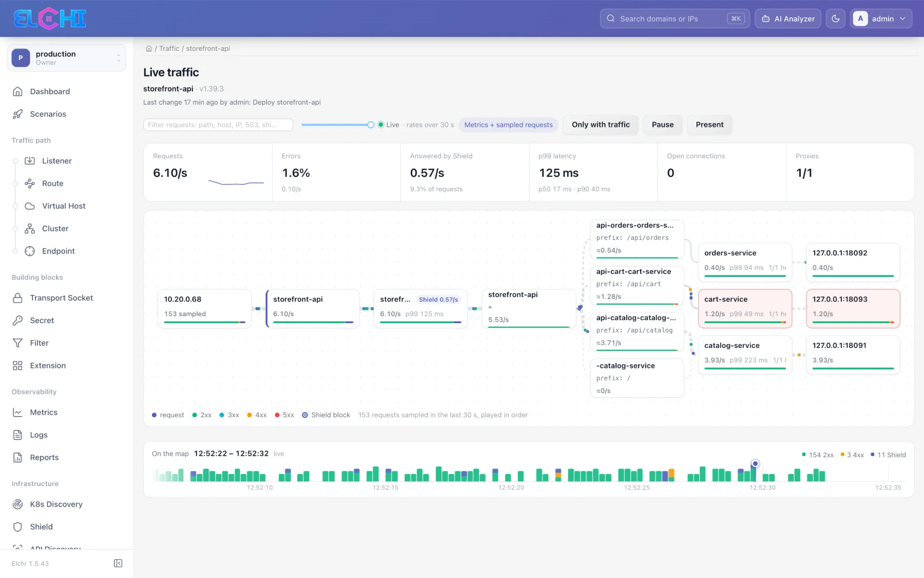Open the Logs sidebar item
This screenshot has height=578, width=924.
[x=67, y=435]
